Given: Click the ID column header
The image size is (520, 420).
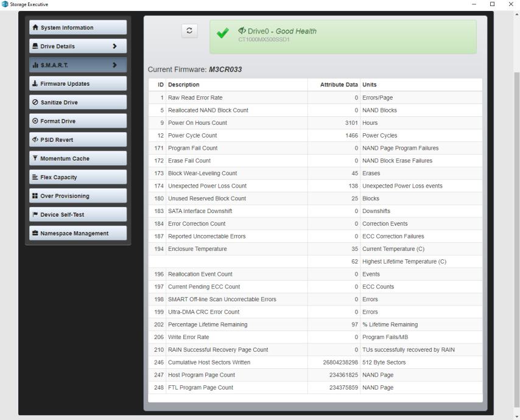Looking at the screenshot, I should pyautogui.click(x=161, y=85).
